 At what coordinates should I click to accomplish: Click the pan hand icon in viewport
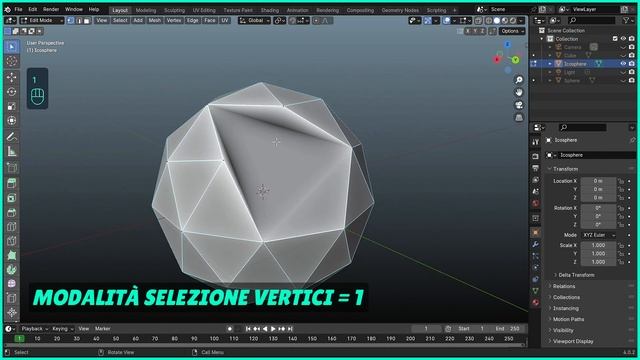(x=519, y=93)
